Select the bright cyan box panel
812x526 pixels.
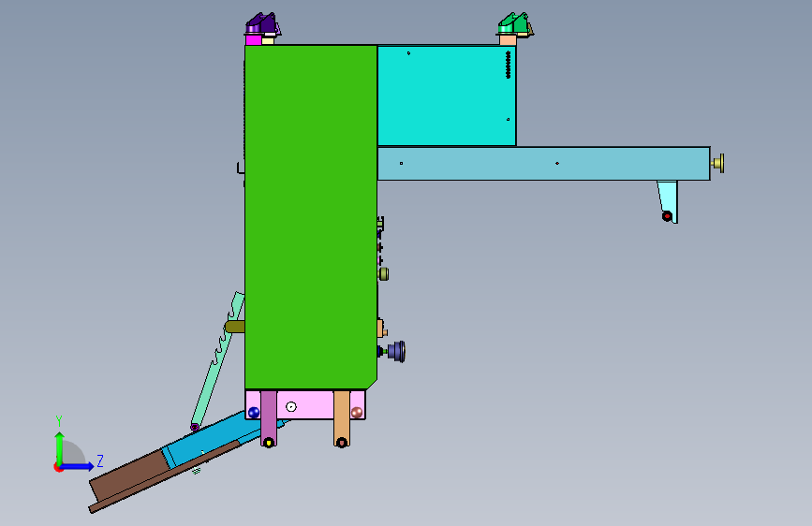[x=447, y=95]
